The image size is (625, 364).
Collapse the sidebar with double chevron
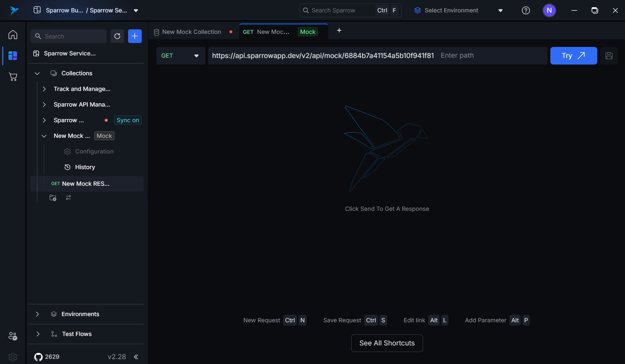(x=136, y=357)
